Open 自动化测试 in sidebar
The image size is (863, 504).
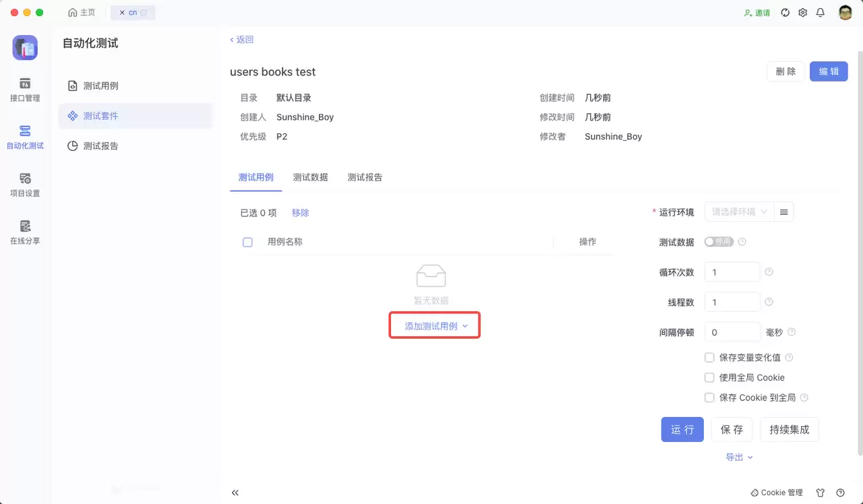[25, 137]
